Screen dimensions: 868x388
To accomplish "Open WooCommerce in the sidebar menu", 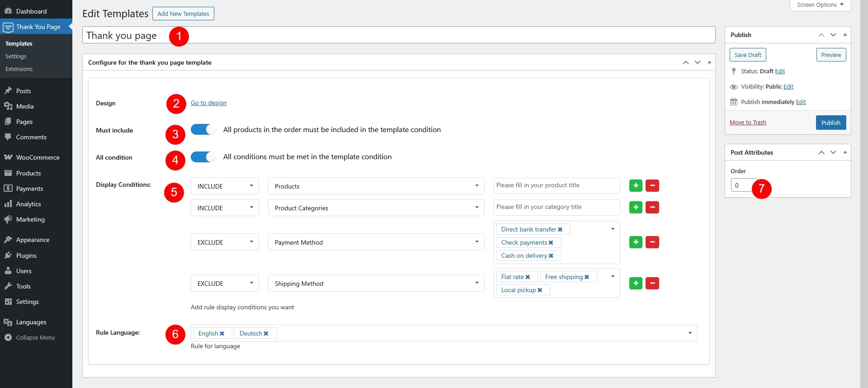I will 38,157.
